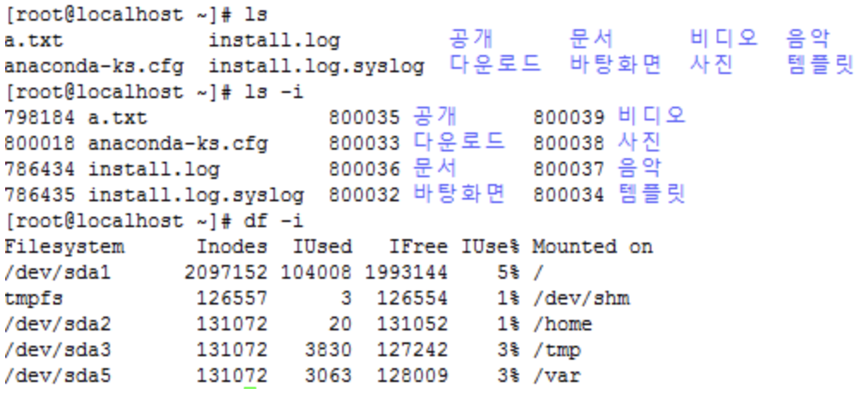
Task: Select the free inode value 128009
Action: coord(413,376)
